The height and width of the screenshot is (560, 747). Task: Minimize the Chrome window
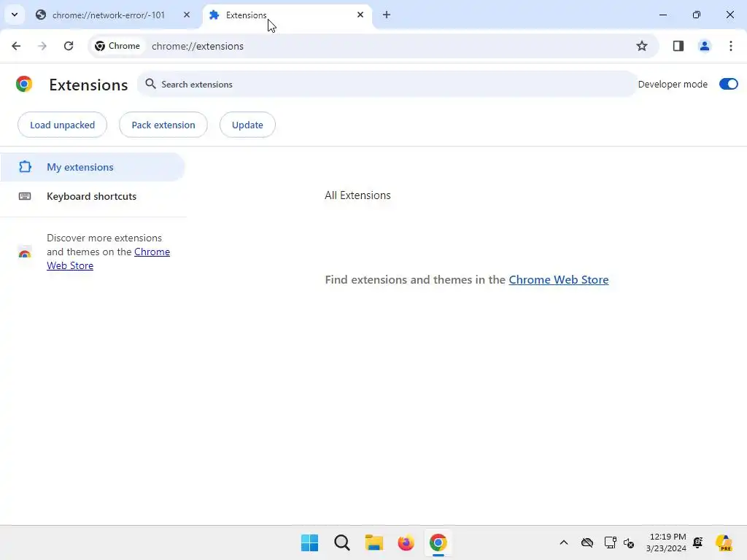tap(662, 15)
